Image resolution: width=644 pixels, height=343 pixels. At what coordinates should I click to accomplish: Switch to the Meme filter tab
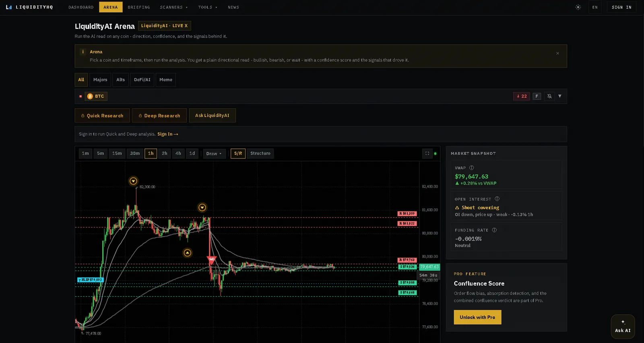[166, 80]
